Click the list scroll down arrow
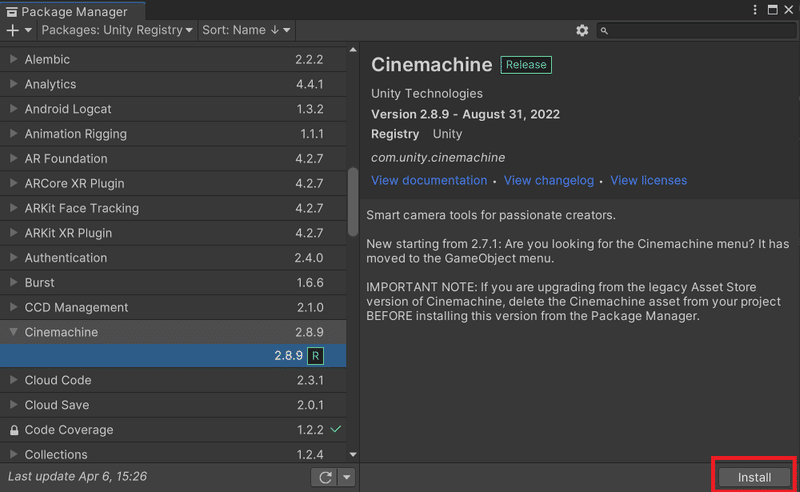800x492 pixels. pyautogui.click(x=353, y=454)
